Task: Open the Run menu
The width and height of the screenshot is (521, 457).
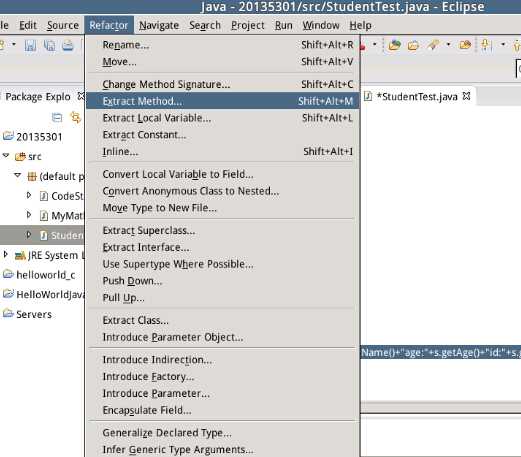Action: pyautogui.click(x=283, y=25)
